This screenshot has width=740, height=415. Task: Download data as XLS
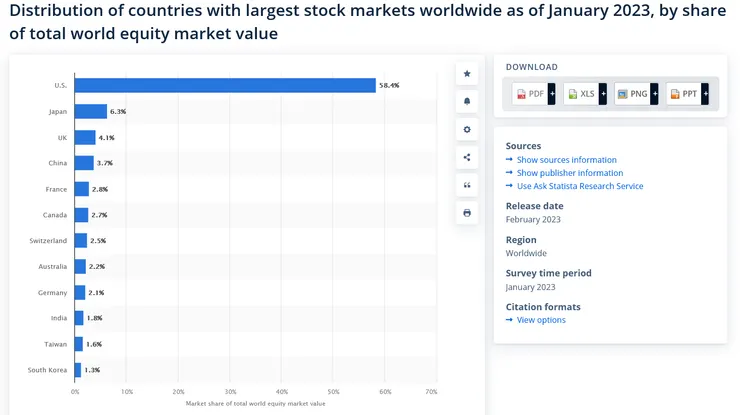(581, 94)
